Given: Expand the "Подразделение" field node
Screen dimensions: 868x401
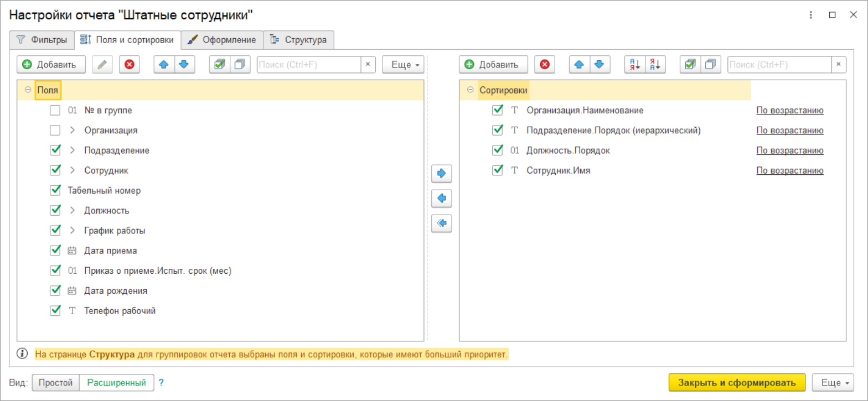Looking at the screenshot, I should pyautogui.click(x=72, y=150).
